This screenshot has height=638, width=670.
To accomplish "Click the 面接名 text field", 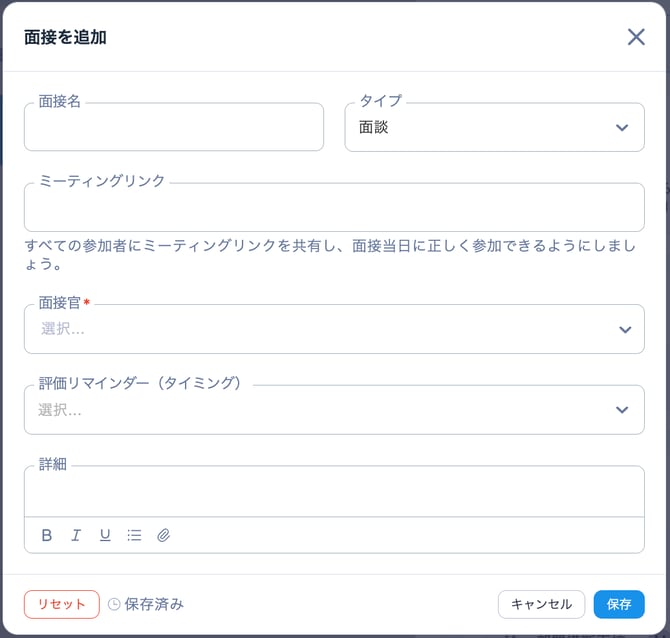I will [174, 129].
